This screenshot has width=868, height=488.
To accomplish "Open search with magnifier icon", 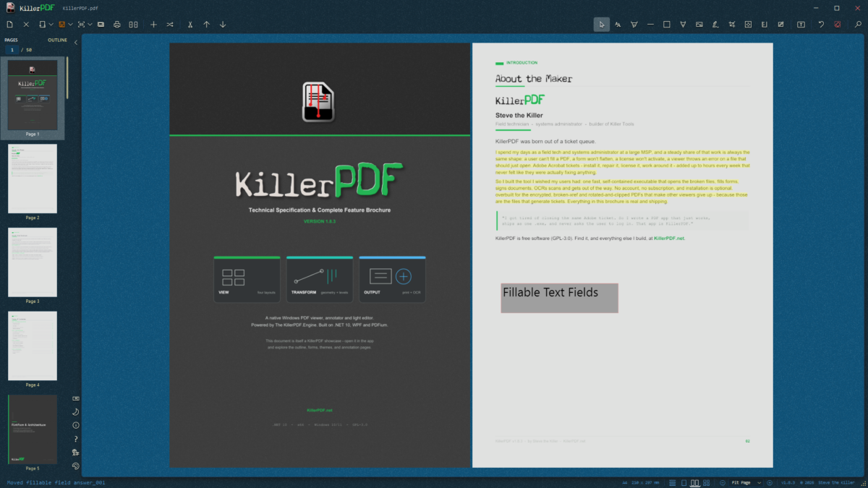I will pos(858,25).
